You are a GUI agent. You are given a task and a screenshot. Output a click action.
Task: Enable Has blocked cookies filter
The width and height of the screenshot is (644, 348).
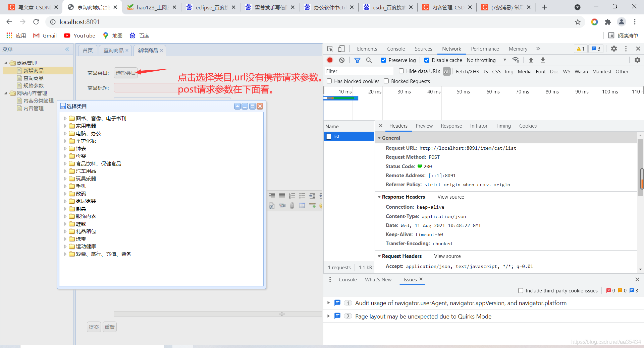coord(329,81)
